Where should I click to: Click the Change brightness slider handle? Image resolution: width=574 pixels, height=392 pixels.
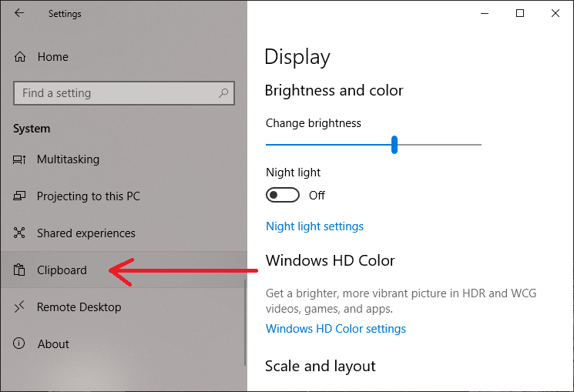394,144
